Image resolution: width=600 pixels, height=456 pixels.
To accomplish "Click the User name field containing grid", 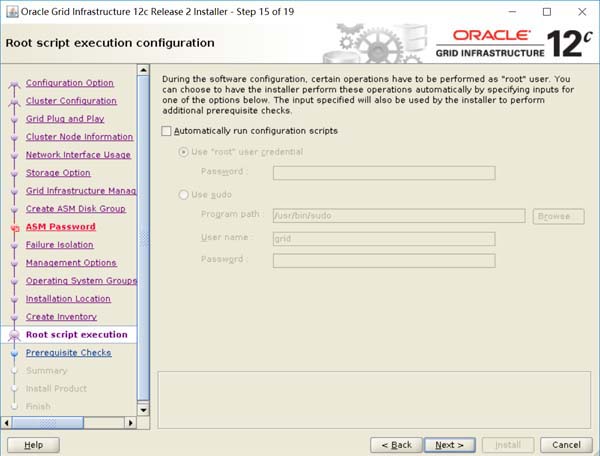I will (384, 239).
